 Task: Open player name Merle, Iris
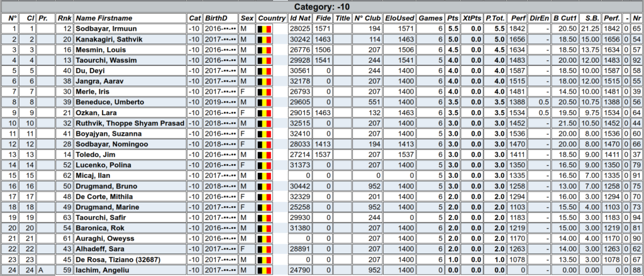click(x=92, y=92)
